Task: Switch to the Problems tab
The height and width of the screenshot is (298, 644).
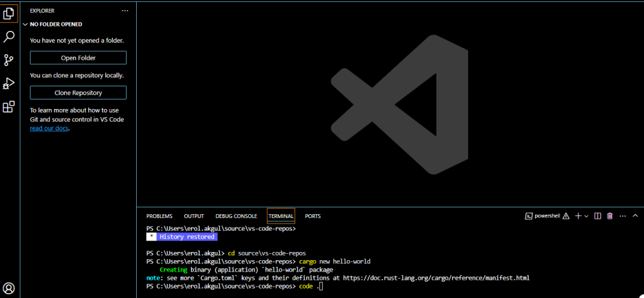Action: (159, 216)
